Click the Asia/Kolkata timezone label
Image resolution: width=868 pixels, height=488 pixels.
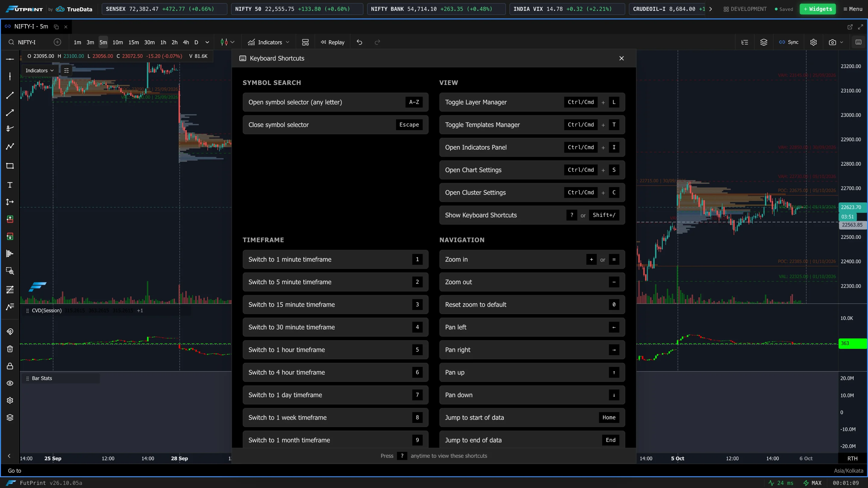pos(848,471)
